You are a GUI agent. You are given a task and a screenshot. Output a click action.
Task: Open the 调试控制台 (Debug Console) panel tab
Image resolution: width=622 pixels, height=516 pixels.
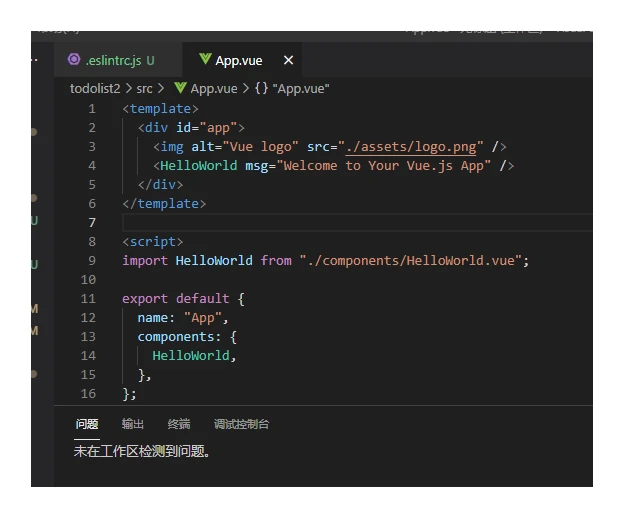(242, 424)
